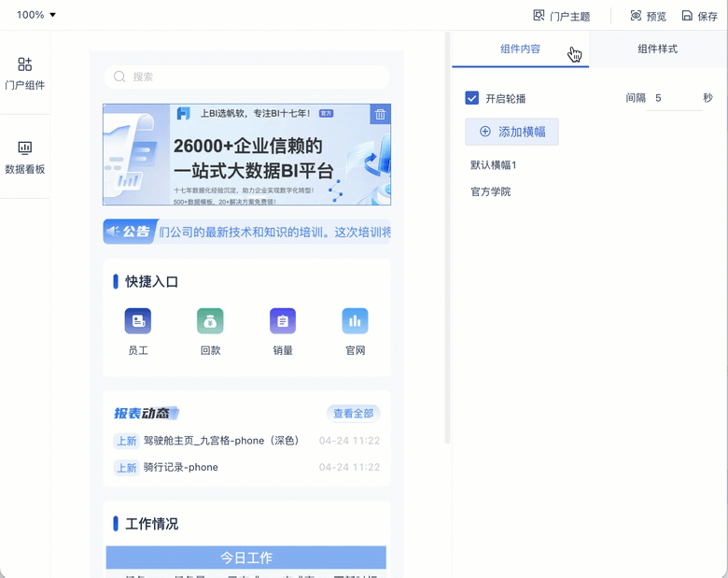This screenshot has height=578, width=728.
Task: Click the scrolling 公告 announcement text
Action: click(274, 232)
